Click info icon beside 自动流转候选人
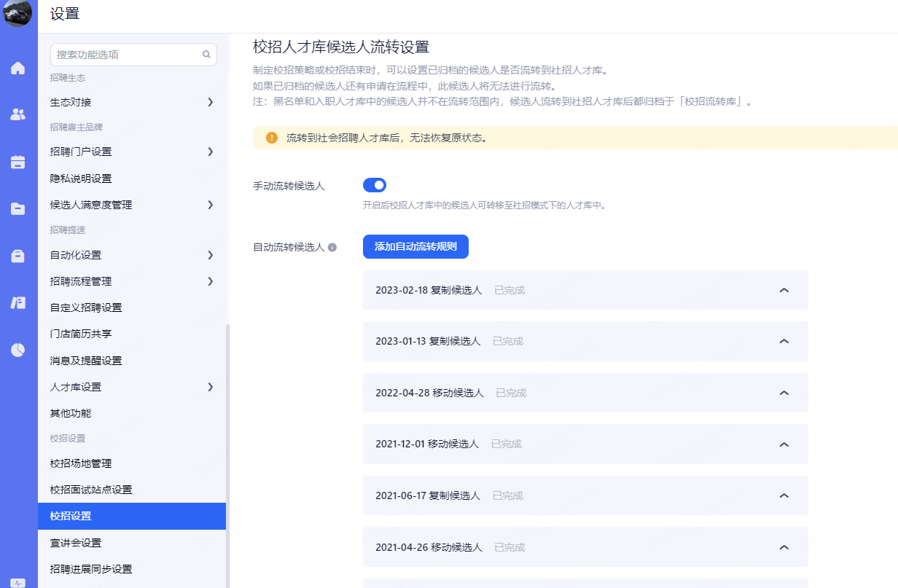The width and height of the screenshot is (898, 588). coord(332,248)
